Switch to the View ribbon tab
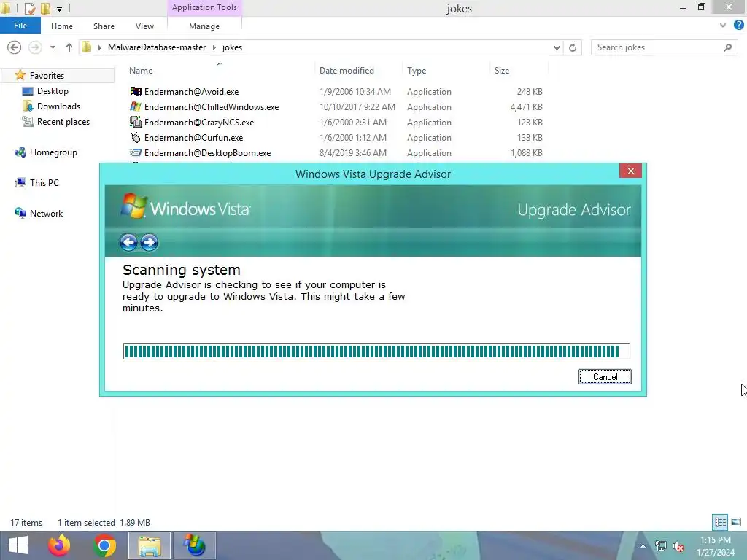The height and width of the screenshot is (560, 747). tap(144, 26)
